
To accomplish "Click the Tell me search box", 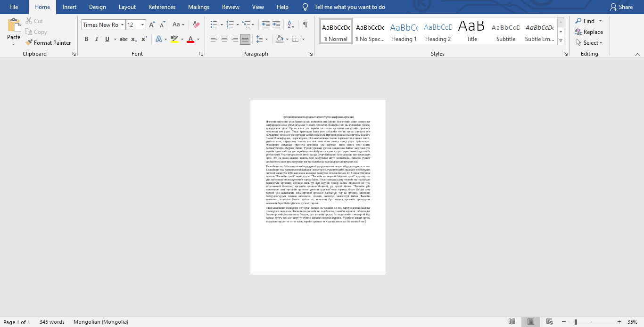I will point(349,7).
